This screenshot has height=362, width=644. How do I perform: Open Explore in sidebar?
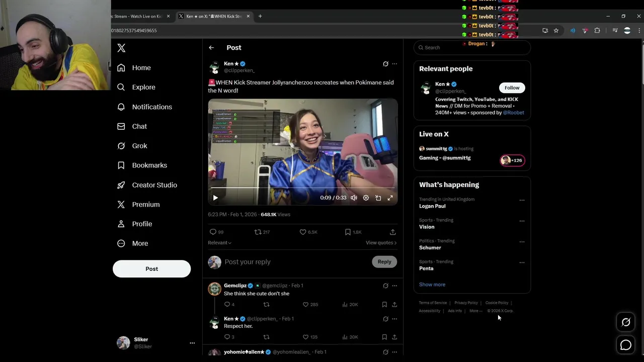(x=136, y=87)
